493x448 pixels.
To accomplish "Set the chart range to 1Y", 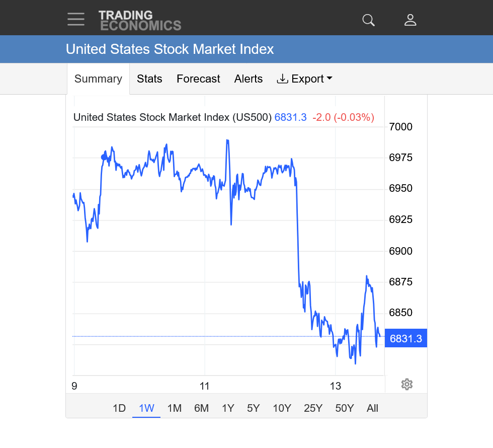I will (228, 408).
